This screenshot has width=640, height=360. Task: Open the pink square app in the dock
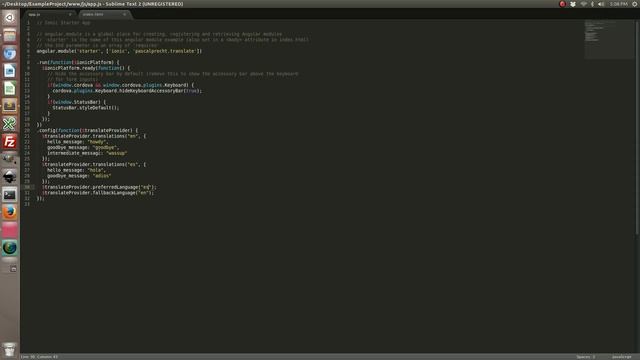coord(9,230)
